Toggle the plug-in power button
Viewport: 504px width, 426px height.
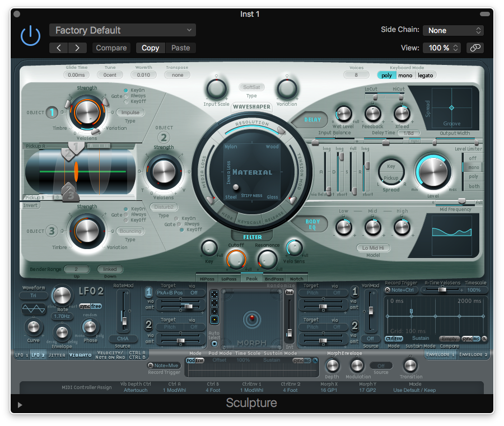click(x=31, y=36)
